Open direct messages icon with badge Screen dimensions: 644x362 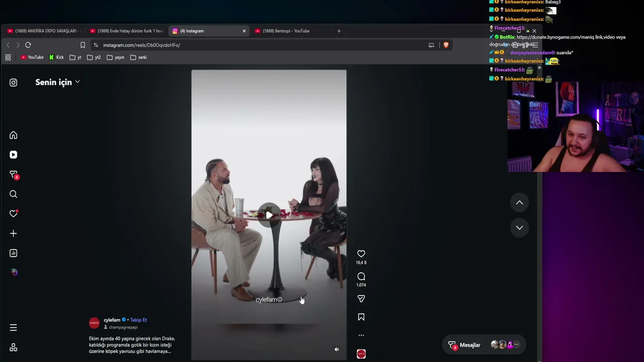tap(14, 175)
